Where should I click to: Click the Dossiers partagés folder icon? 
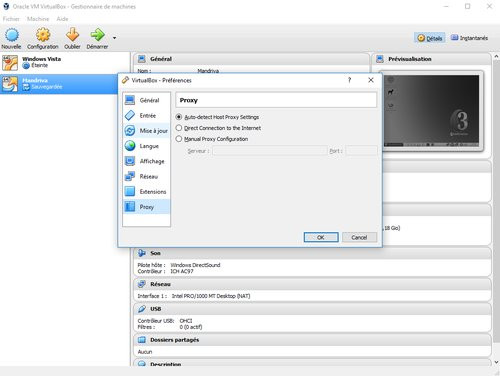pos(142,340)
